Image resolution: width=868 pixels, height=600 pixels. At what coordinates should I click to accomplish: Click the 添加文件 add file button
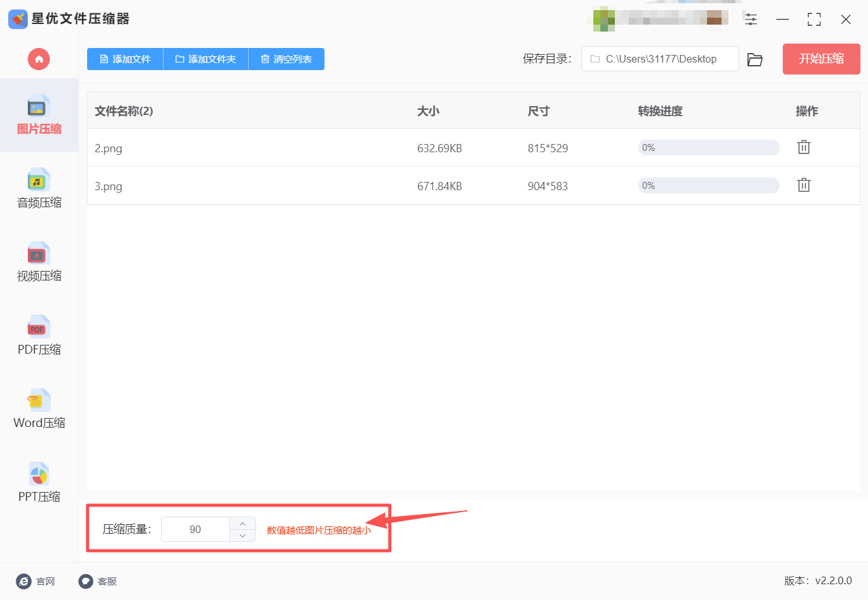[x=125, y=59]
